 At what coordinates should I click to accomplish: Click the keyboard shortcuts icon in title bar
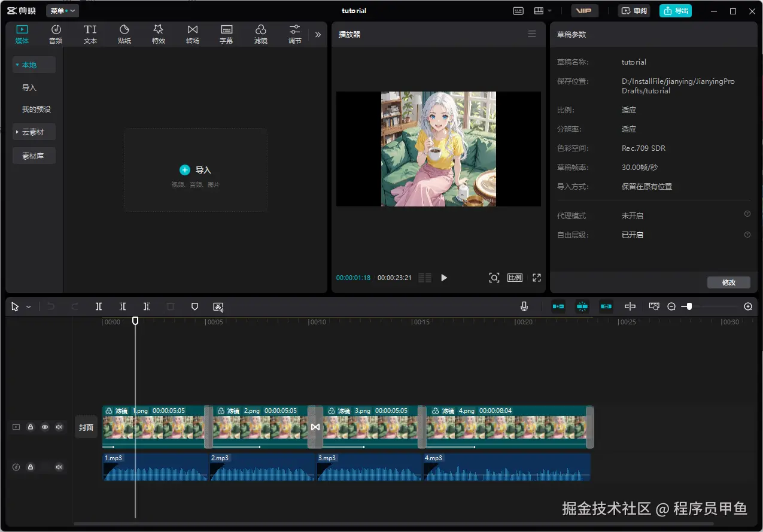pos(518,11)
